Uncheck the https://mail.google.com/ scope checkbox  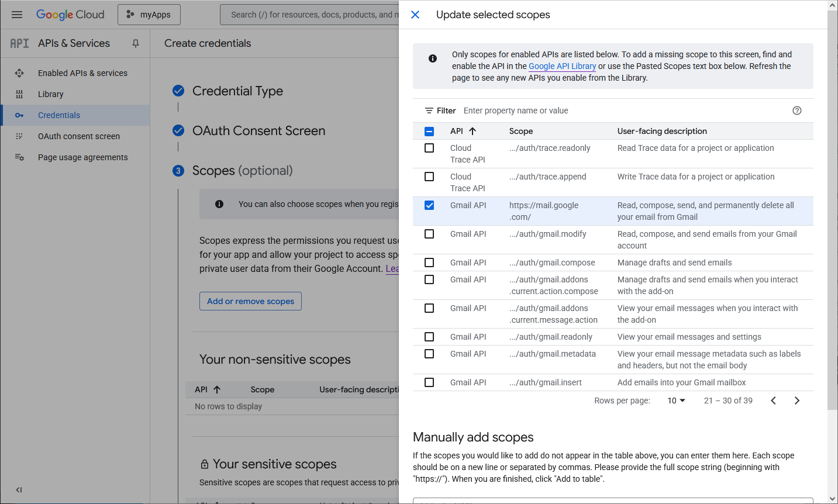point(429,205)
